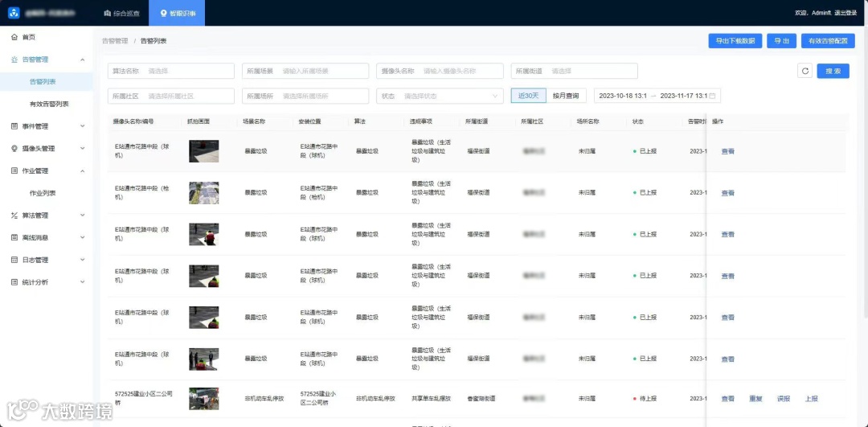
Task: Expand the 算法管理 menu chevron
Action: (83, 216)
